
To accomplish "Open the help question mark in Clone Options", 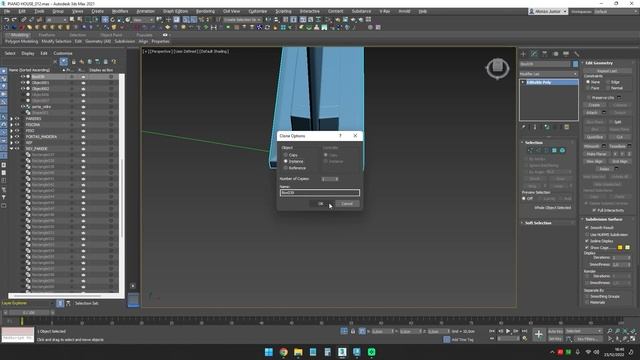I will 340,136.
